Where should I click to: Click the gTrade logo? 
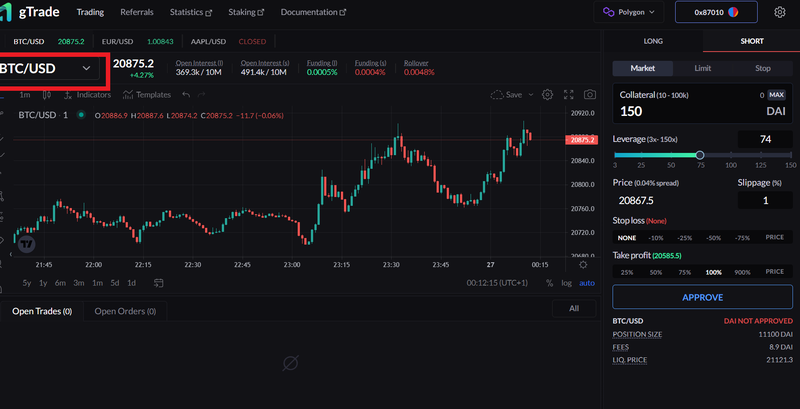pos(29,12)
